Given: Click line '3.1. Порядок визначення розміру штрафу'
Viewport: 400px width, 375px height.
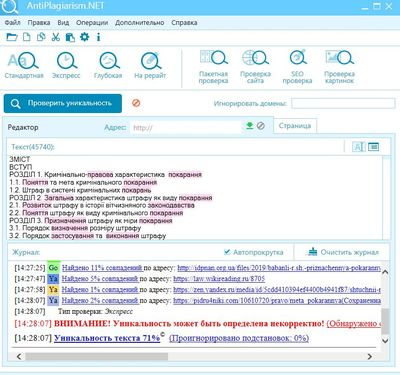Looking at the screenshot, I should point(75,228).
